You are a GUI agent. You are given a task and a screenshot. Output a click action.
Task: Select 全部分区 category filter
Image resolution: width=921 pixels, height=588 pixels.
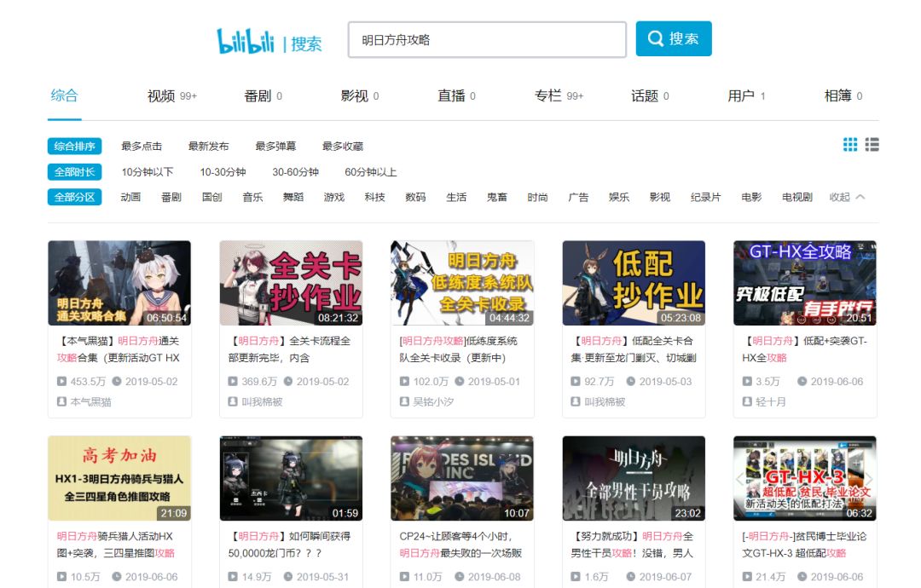74,197
